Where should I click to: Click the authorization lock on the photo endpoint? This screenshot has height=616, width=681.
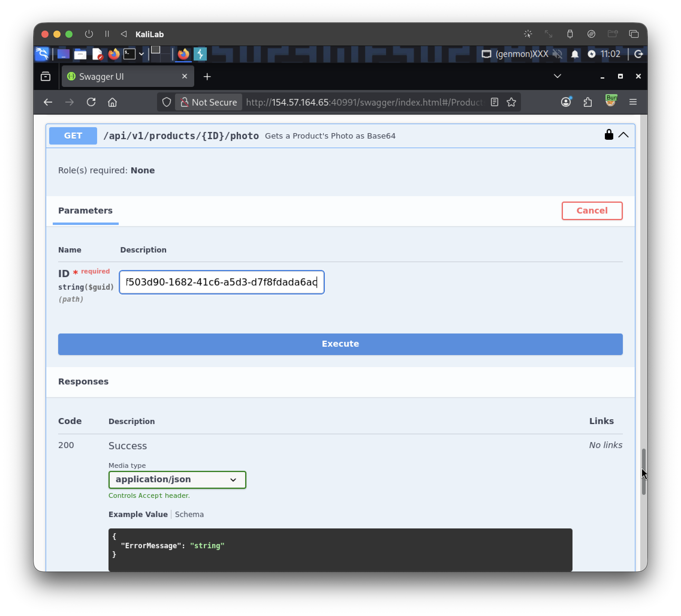click(x=609, y=135)
